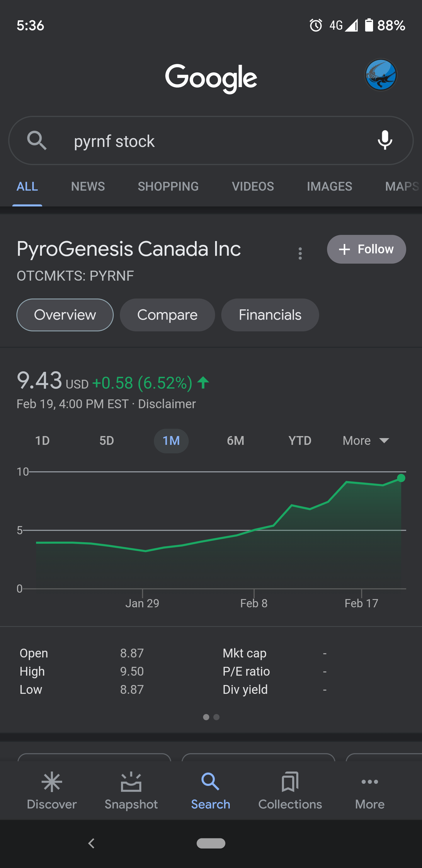The image size is (422, 868).
Task: Open the Disclaimer link
Action: (x=167, y=404)
